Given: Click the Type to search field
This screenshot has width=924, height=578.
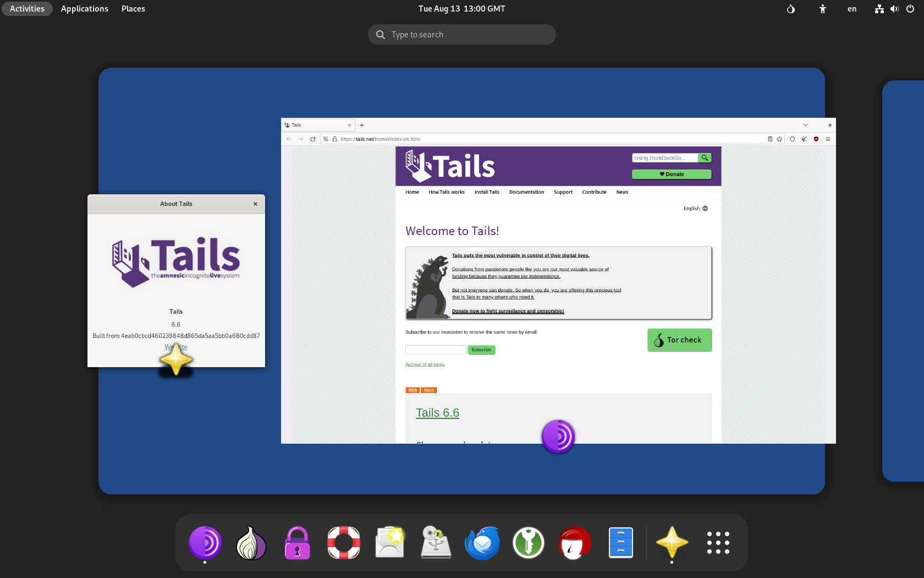Looking at the screenshot, I should point(462,35).
